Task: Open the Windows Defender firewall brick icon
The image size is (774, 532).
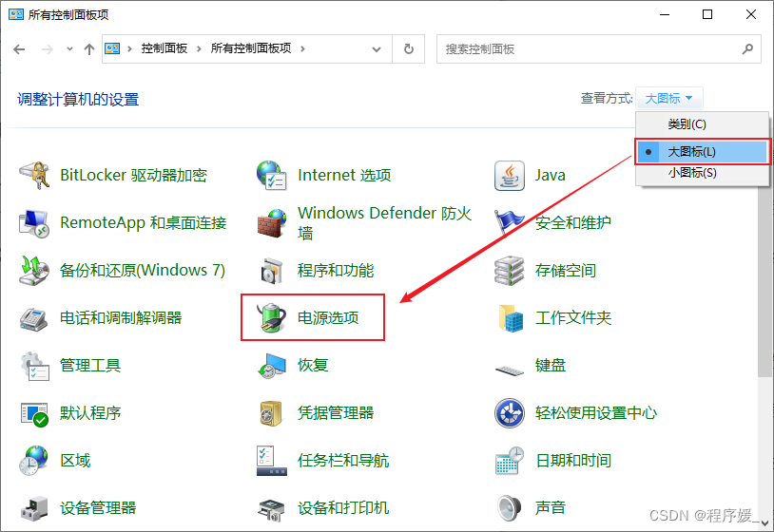Action: tap(272, 223)
